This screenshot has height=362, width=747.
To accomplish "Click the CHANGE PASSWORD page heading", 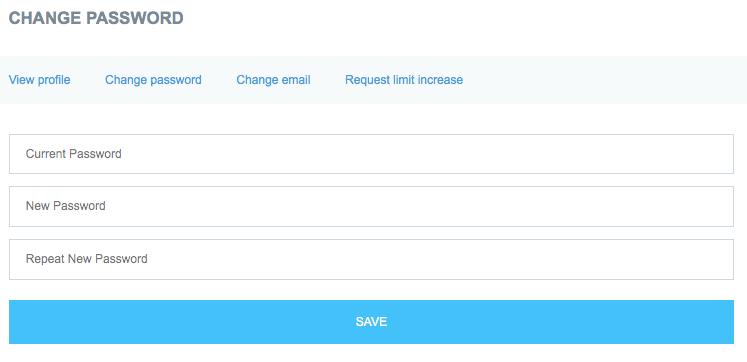I will pyautogui.click(x=96, y=18).
